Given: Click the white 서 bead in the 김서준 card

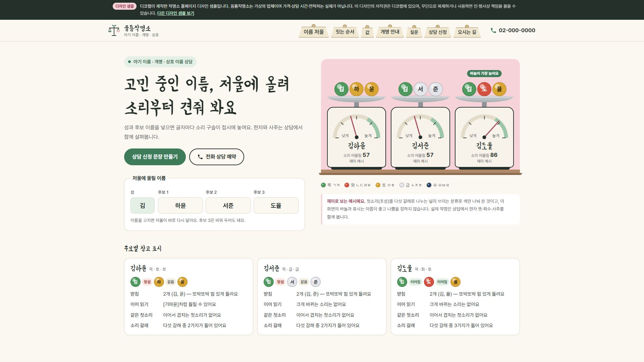Looking at the screenshot, I should tap(292, 282).
